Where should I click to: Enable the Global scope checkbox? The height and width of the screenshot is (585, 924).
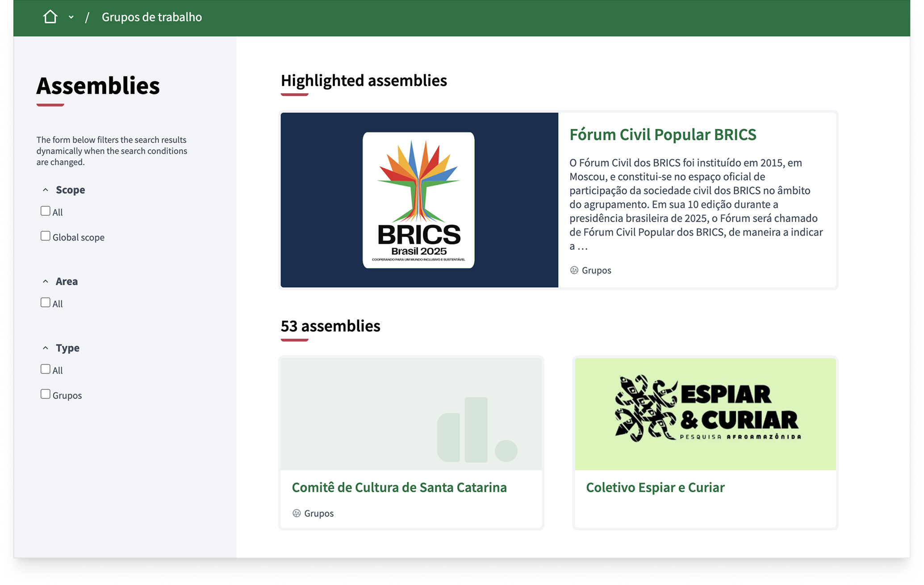[46, 236]
